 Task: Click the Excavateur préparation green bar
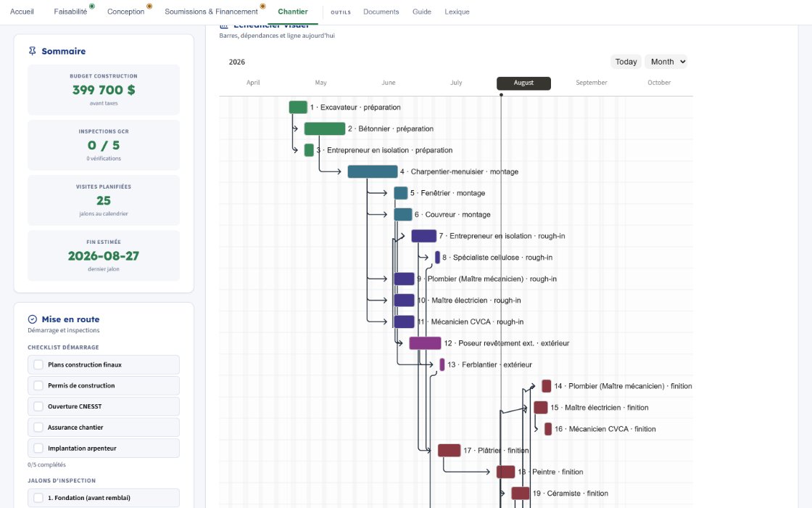[x=298, y=107]
